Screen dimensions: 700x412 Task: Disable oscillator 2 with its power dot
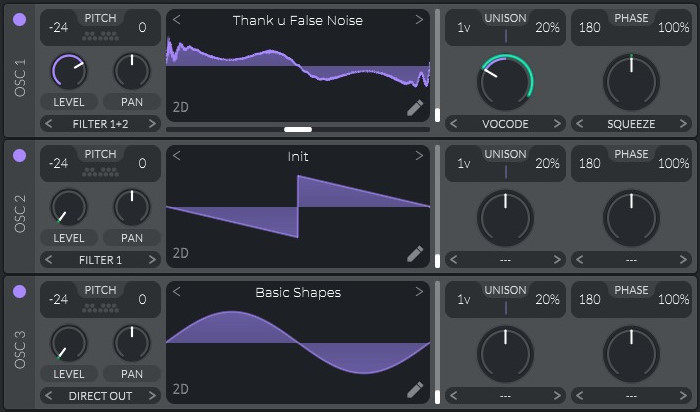click(19, 155)
